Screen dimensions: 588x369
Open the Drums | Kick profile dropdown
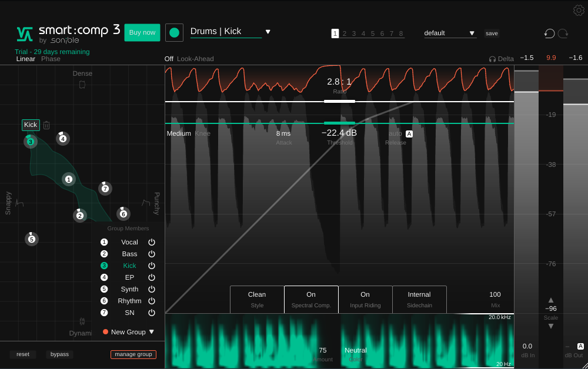coord(268,32)
